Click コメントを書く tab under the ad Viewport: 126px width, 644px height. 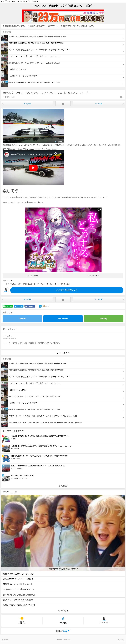coord(32,276)
